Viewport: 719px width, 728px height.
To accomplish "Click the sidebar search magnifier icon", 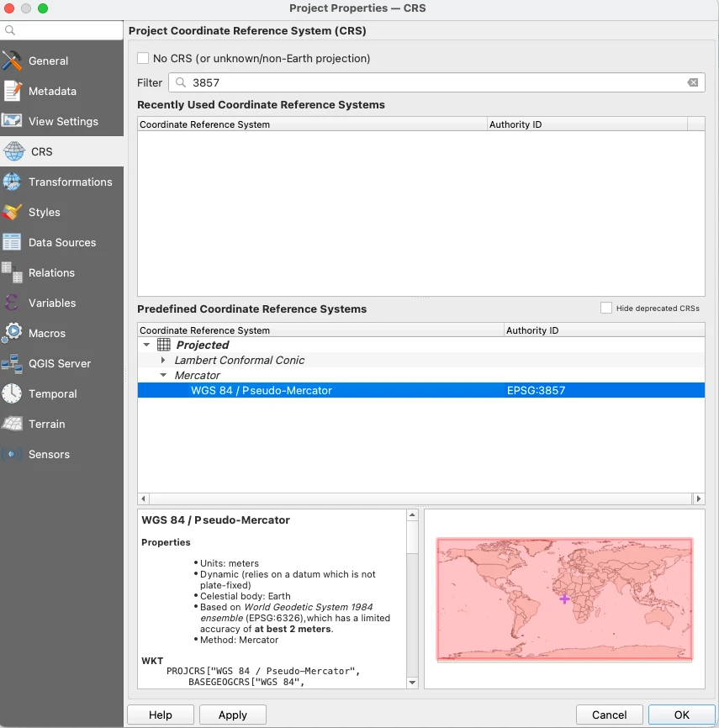I will pos(10,30).
